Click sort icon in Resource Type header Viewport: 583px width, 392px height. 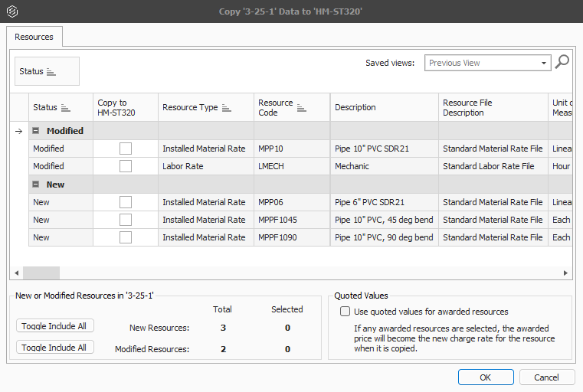227,108
